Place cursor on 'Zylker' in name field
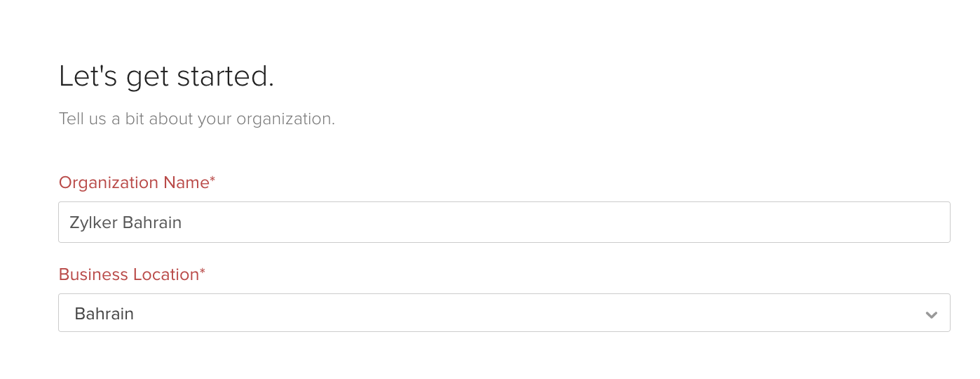The height and width of the screenshot is (379, 980). click(x=93, y=222)
